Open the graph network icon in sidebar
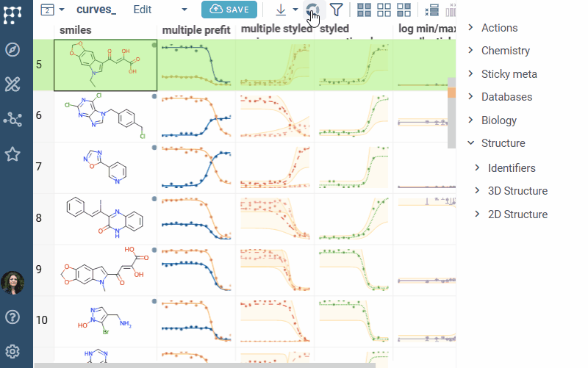 coord(12,120)
